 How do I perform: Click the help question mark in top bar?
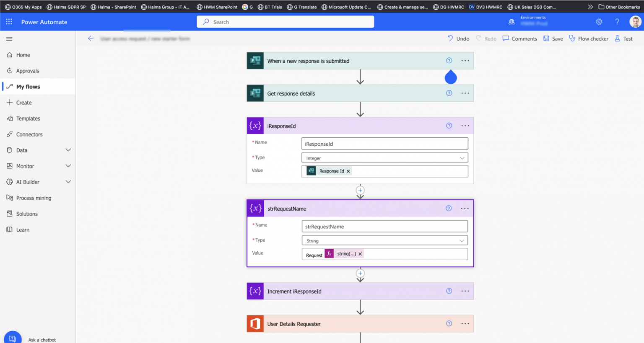coord(617,21)
